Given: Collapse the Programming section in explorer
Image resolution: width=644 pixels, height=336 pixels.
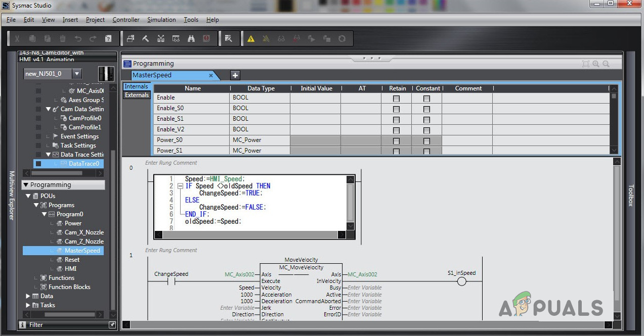Looking at the screenshot, I should click(25, 185).
